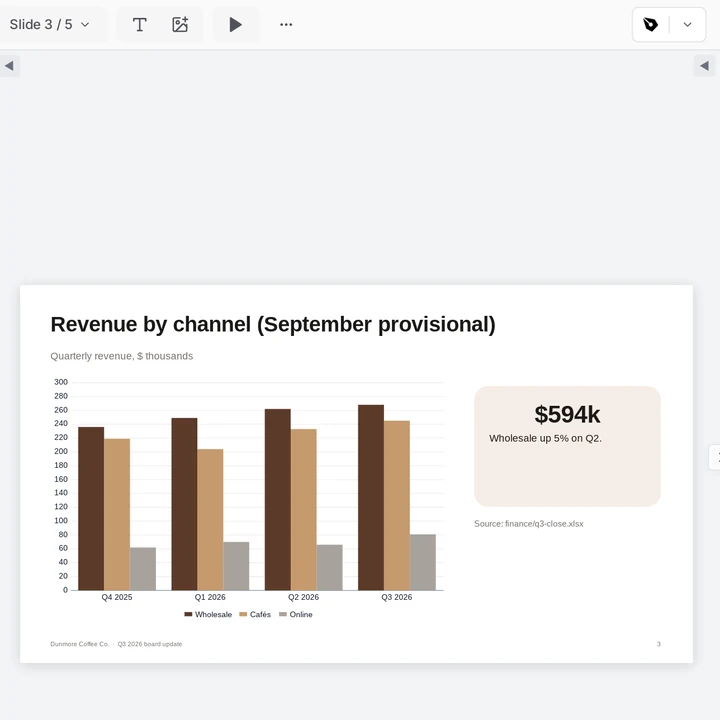Click the tan Cafés legend swatch
720x720 pixels.
(x=243, y=614)
